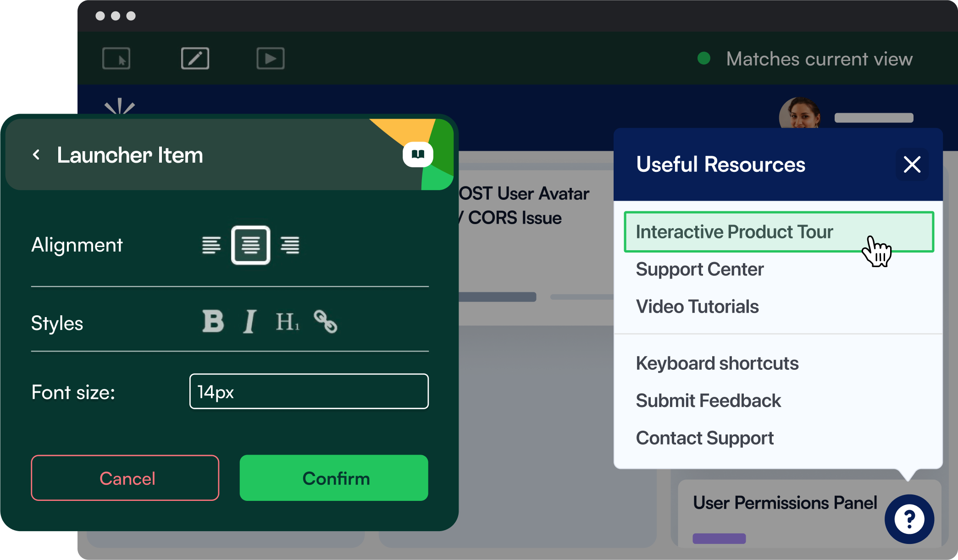
Task: Select Contact Support entry
Action: coord(704,439)
